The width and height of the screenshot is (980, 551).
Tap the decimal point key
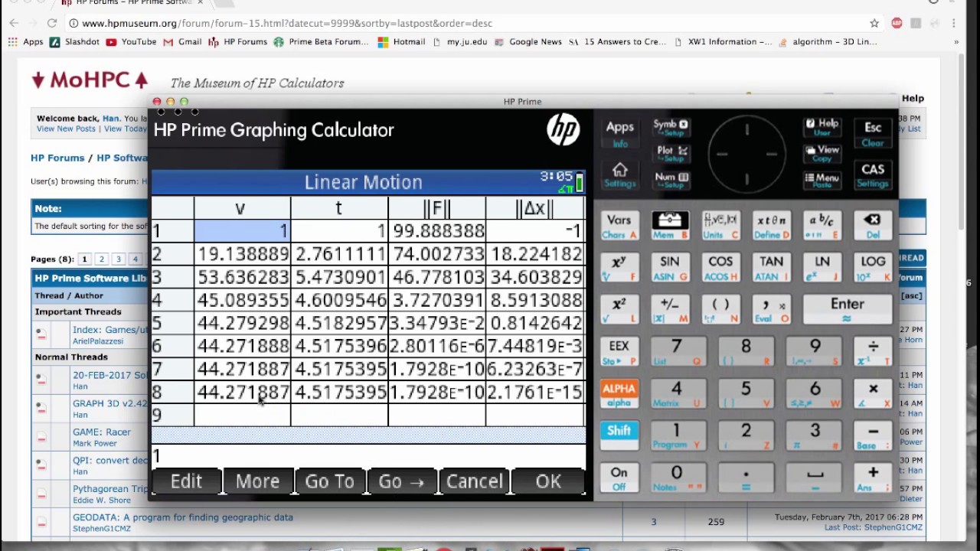tap(746, 478)
